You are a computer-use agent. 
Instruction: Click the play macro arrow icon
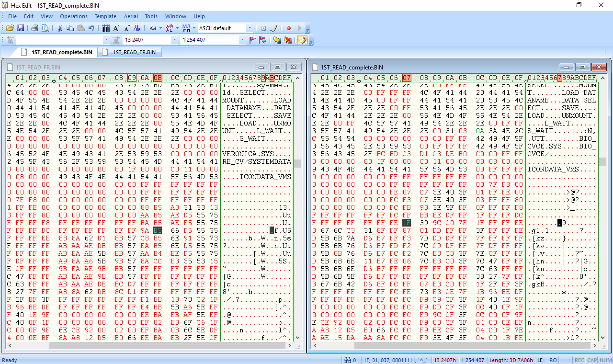coord(300,28)
